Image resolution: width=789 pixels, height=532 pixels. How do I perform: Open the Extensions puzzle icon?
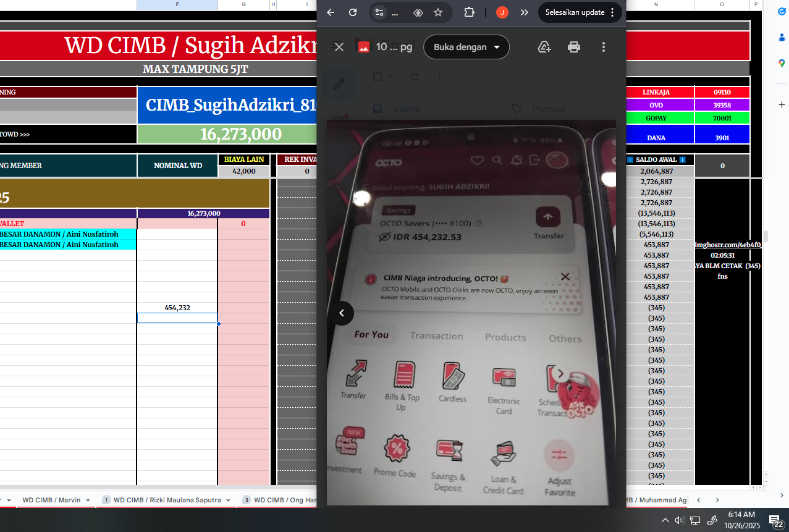(x=469, y=12)
